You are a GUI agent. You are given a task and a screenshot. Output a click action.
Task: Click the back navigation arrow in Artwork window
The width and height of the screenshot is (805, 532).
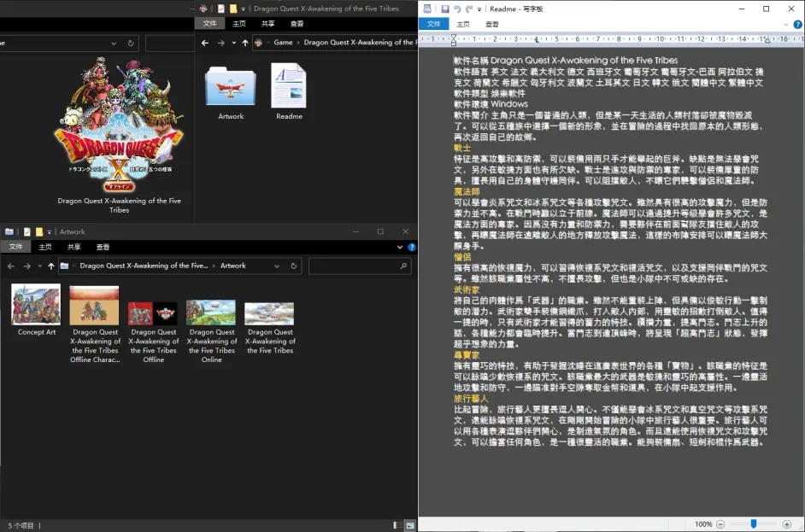point(10,266)
